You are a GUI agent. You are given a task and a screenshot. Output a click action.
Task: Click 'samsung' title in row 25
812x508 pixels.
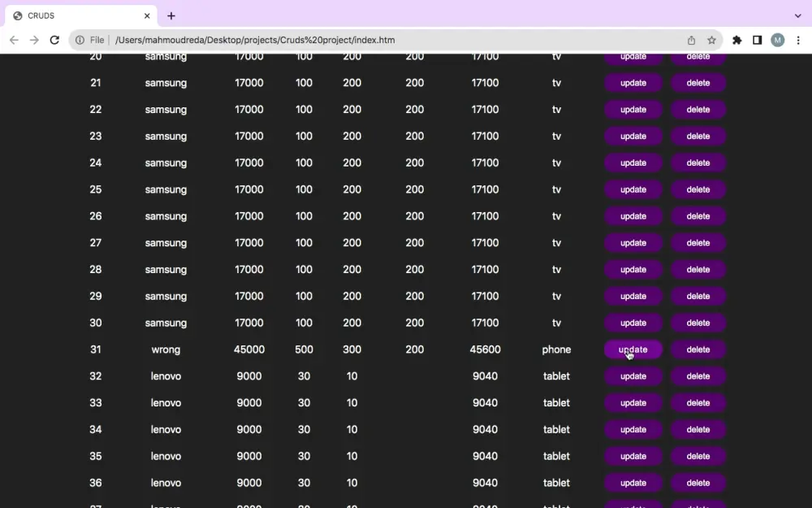tap(166, 190)
